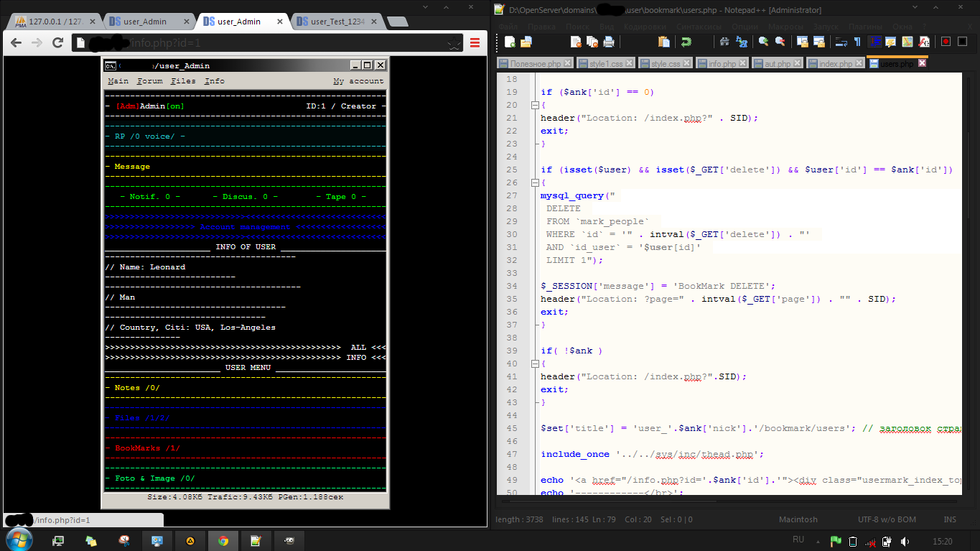
Task: Open the BookMarks /1/ link
Action: click(x=147, y=448)
